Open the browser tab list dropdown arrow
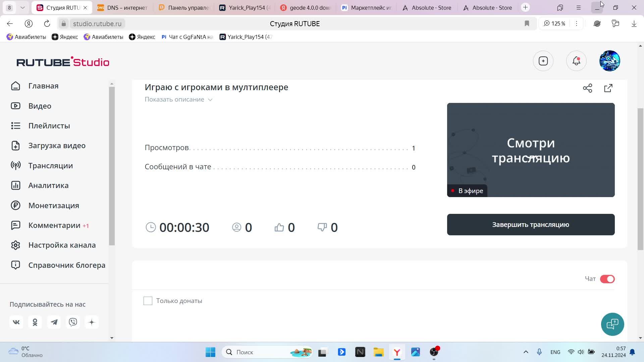 pos(22,7)
